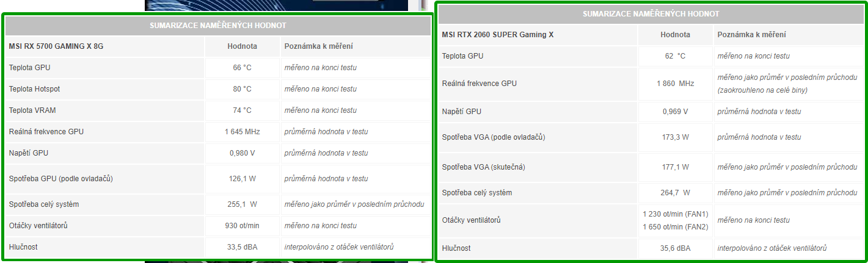Viewport: 868px width, 263px height.
Task: Select Poznámka k měření header in RTX 2060 table
Action: (751, 35)
